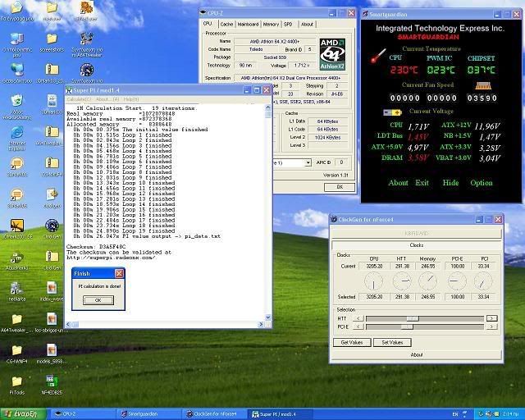Switch to the About tab in CPU-Z
This screenshot has width=525, height=420.
pyautogui.click(x=307, y=24)
